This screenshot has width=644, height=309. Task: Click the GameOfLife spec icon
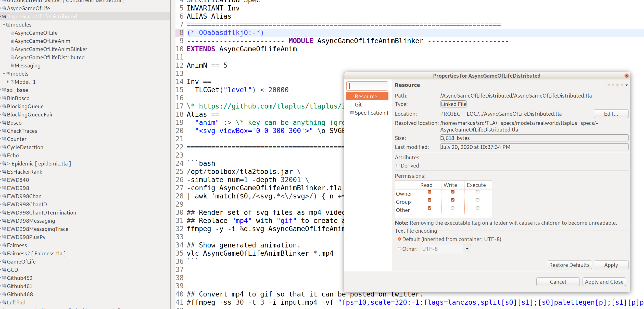4,262
